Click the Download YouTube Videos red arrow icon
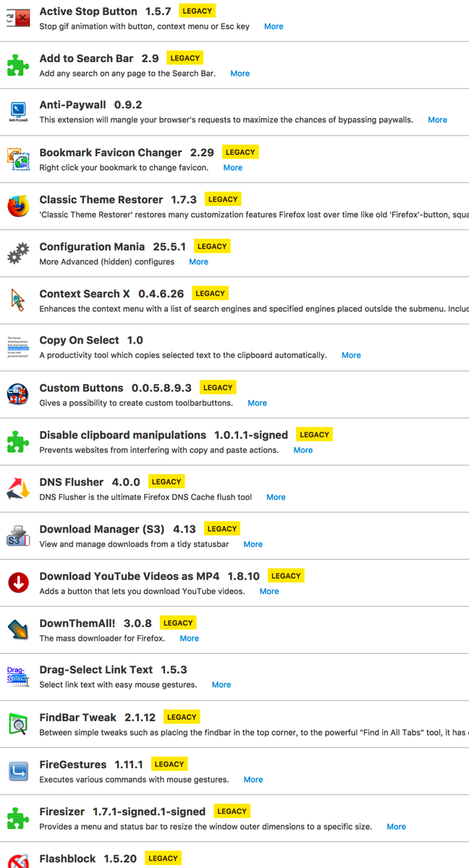The width and height of the screenshot is (469, 868). pyautogui.click(x=17, y=583)
